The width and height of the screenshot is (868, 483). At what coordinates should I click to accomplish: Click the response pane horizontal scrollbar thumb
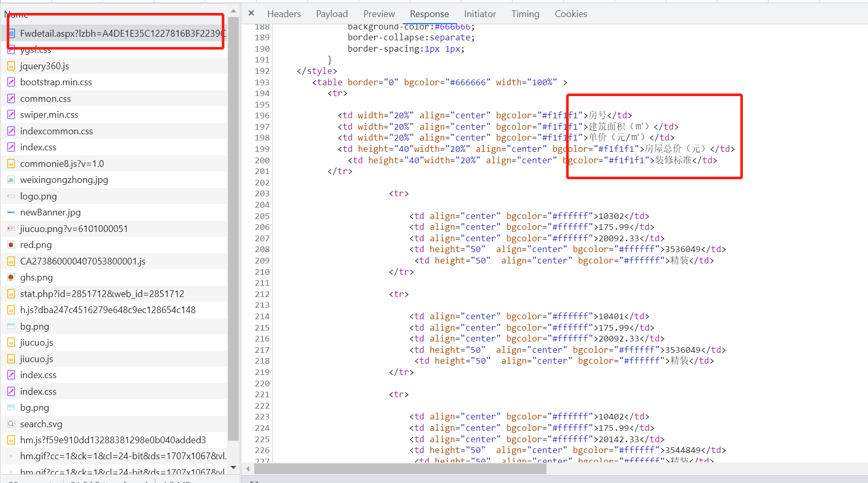(x=400, y=469)
